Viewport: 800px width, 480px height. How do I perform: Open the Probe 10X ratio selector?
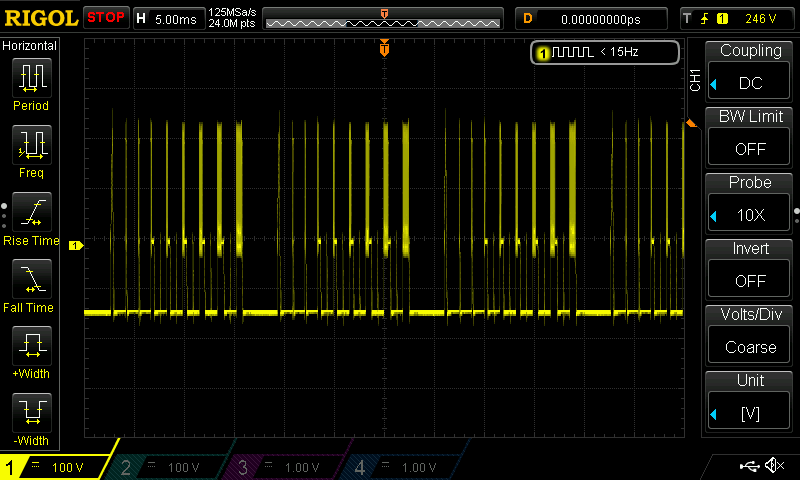click(749, 203)
